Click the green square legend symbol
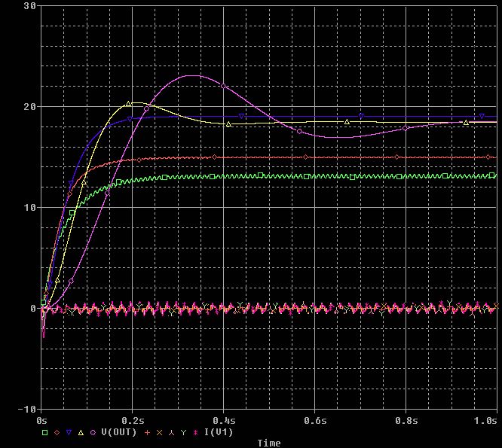The width and height of the screenshot is (502, 448). (44, 433)
